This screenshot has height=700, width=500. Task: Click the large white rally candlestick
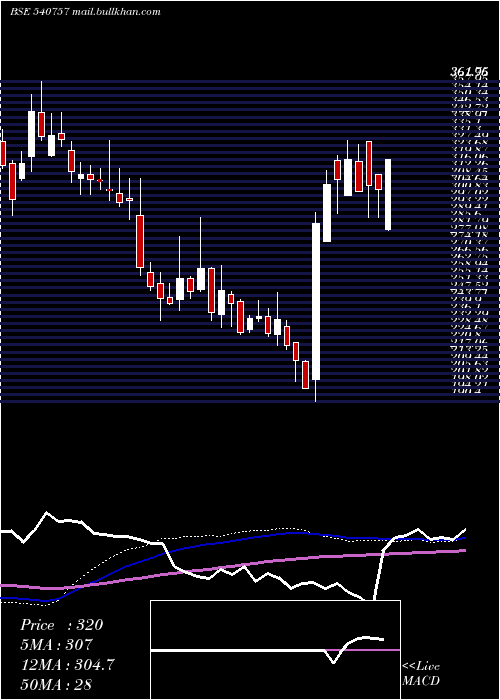(x=316, y=301)
